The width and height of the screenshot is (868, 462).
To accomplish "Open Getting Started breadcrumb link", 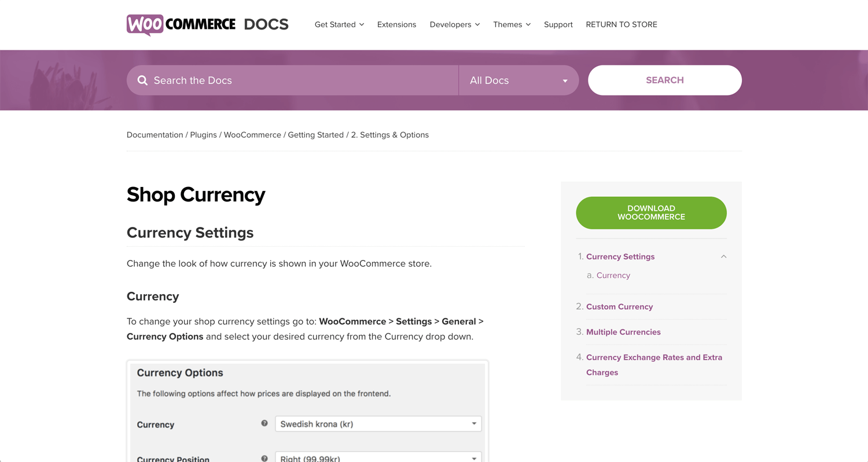I will (x=315, y=135).
